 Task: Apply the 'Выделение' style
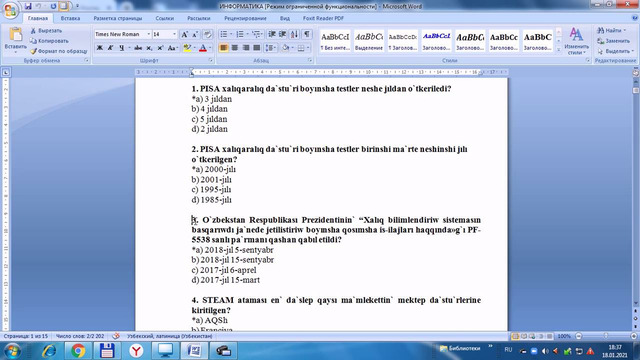pyautogui.click(x=369, y=41)
